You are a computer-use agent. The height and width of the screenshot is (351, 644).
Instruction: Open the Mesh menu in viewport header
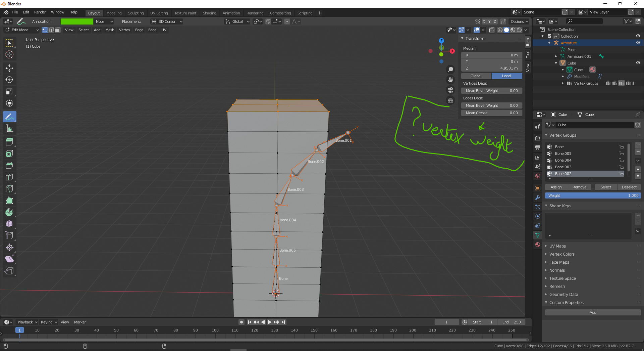point(110,30)
